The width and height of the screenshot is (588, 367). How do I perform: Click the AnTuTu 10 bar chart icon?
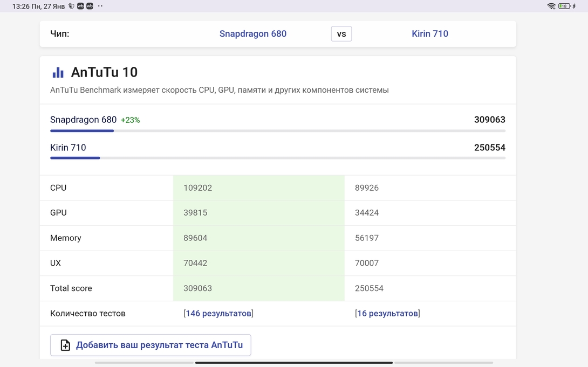click(x=58, y=72)
